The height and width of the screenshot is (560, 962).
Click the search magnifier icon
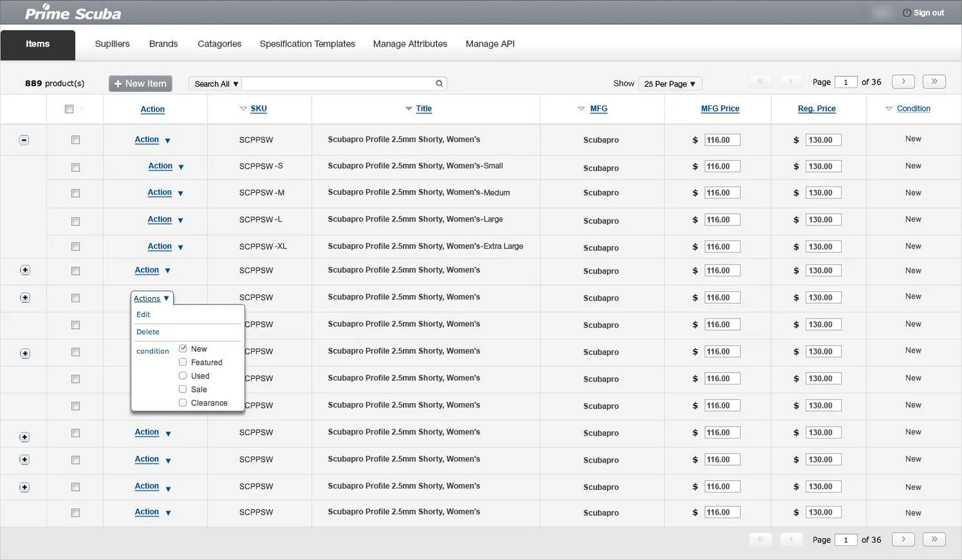(439, 83)
